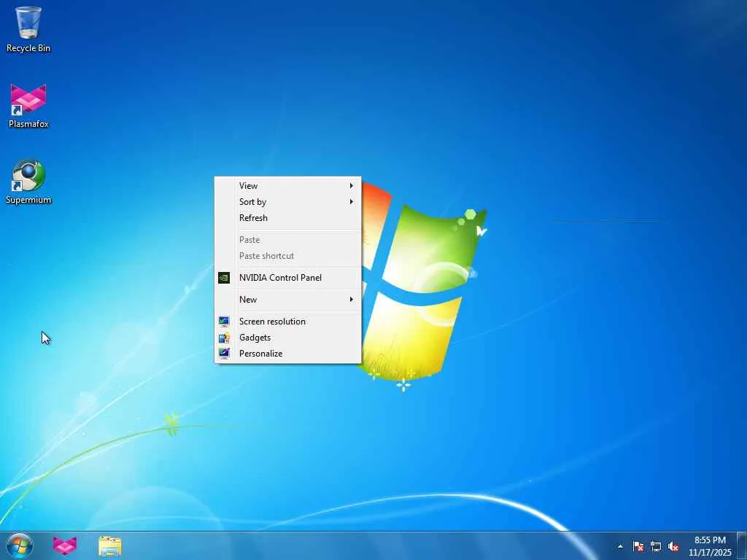
Task: Expand the New submenu
Action: (x=287, y=300)
